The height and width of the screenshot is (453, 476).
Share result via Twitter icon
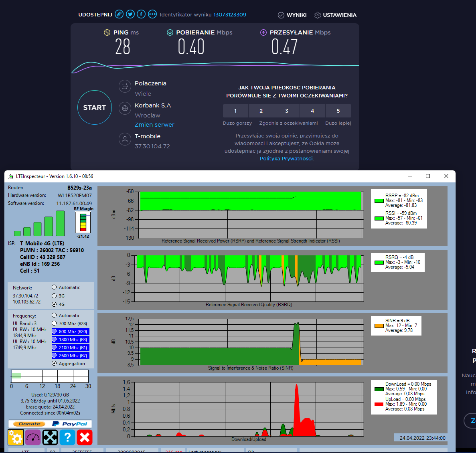coord(130,14)
